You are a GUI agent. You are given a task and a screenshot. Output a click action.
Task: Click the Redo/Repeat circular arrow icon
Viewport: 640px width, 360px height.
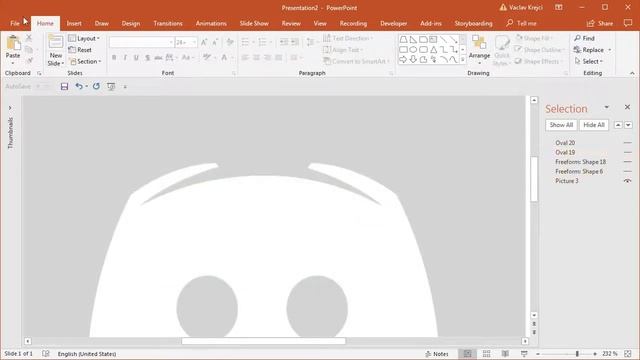pyautogui.click(x=96, y=87)
